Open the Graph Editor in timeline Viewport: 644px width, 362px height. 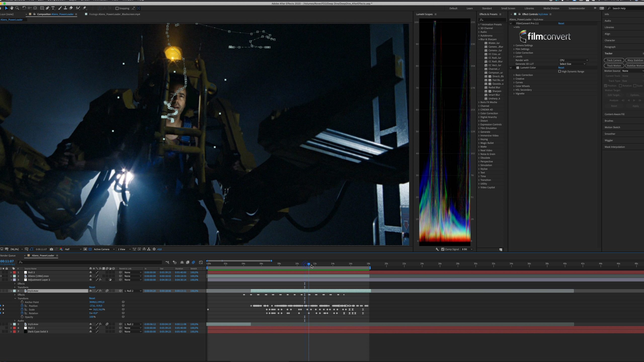pyautogui.click(x=201, y=262)
